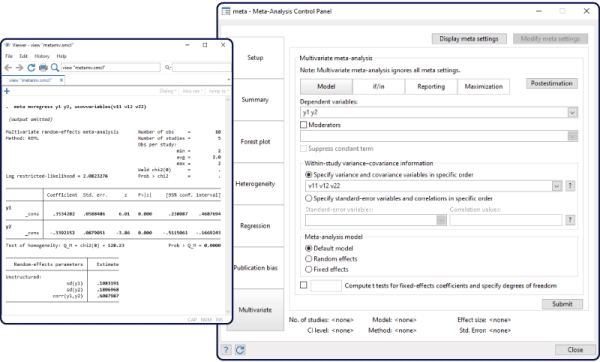Expand the v11 v12 v22 variables dropdown
Image resolution: width=600 pixels, height=362 pixels.
pos(557,186)
